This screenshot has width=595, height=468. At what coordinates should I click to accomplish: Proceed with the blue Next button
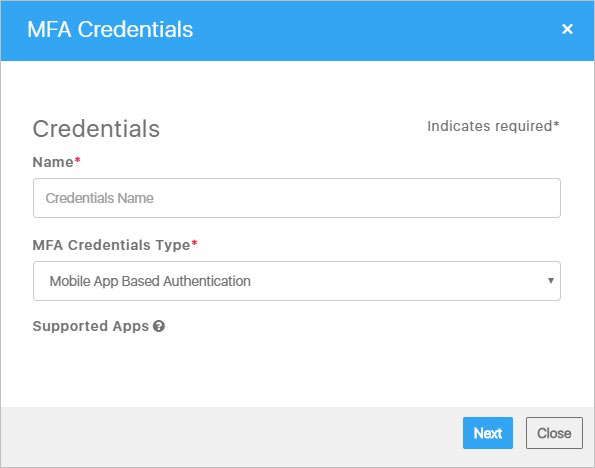(488, 433)
